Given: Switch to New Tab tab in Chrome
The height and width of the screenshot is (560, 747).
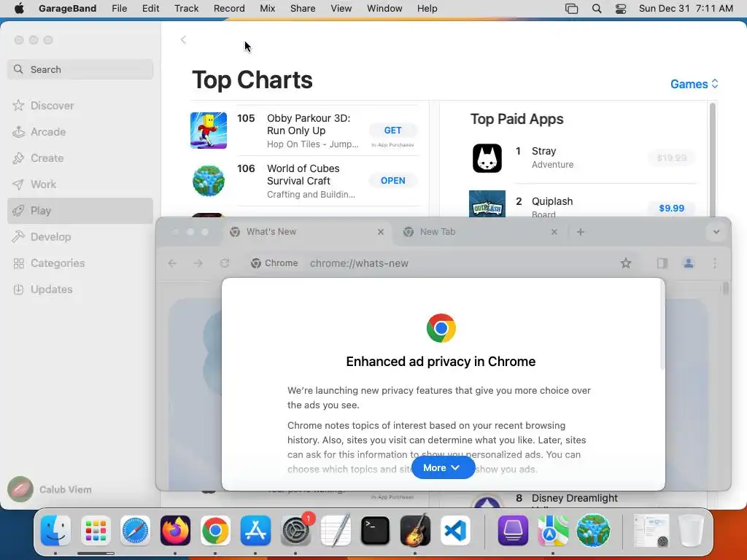Looking at the screenshot, I should pos(479,232).
